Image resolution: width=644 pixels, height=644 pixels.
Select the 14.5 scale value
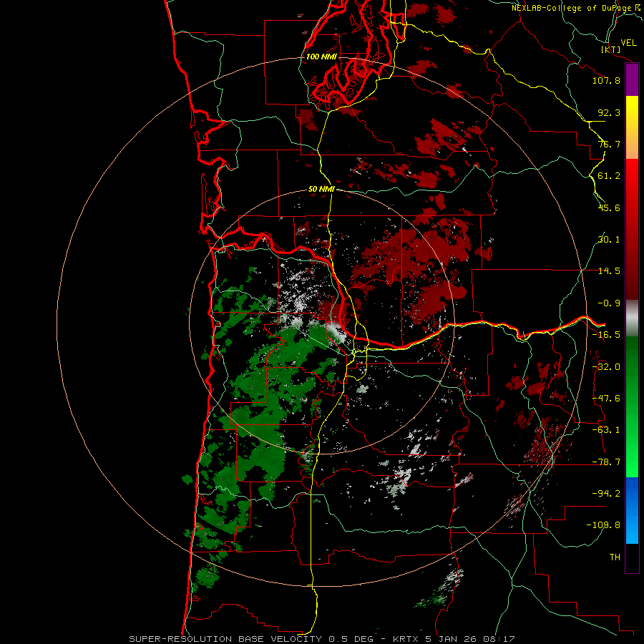click(609, 271)
